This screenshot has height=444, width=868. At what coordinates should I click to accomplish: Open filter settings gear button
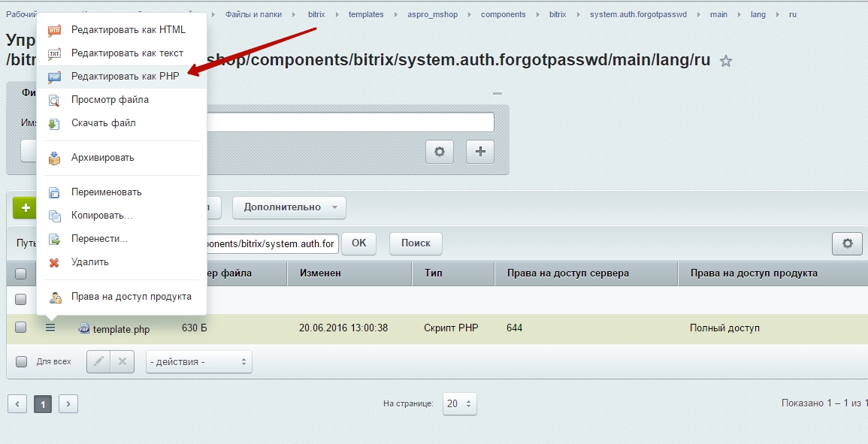[440, 152]
